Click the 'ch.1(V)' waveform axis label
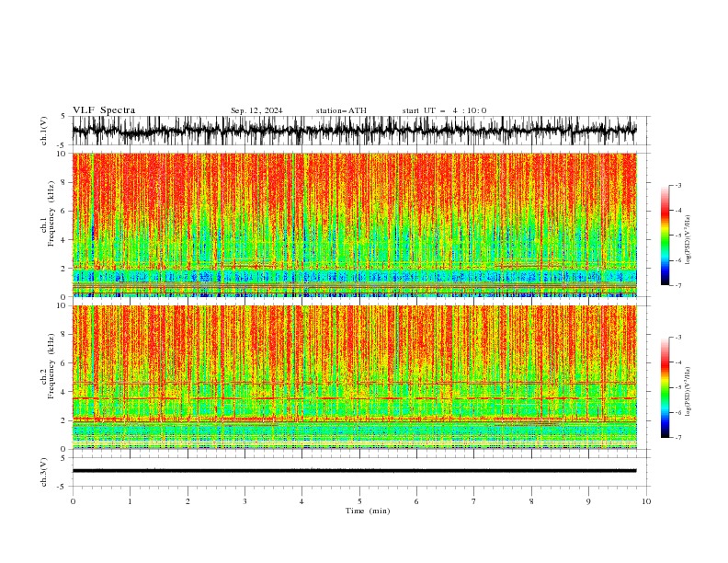This screenshot has width=728, height=563. 44,130
